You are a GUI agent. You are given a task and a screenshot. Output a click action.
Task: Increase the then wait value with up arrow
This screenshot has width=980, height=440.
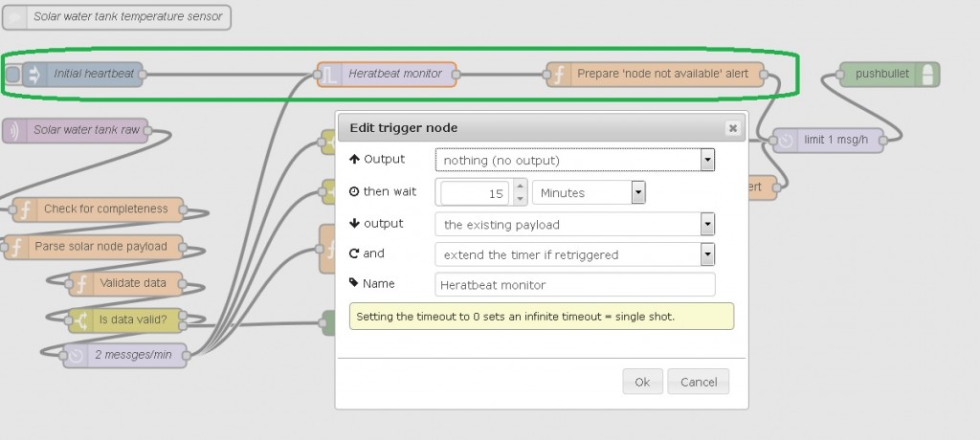tap(520, 187)
